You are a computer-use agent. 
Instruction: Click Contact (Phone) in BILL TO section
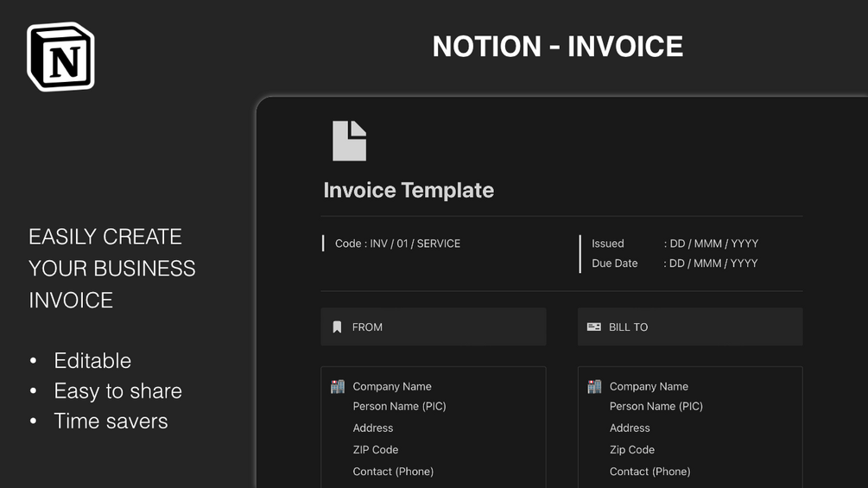pos(649,472)
